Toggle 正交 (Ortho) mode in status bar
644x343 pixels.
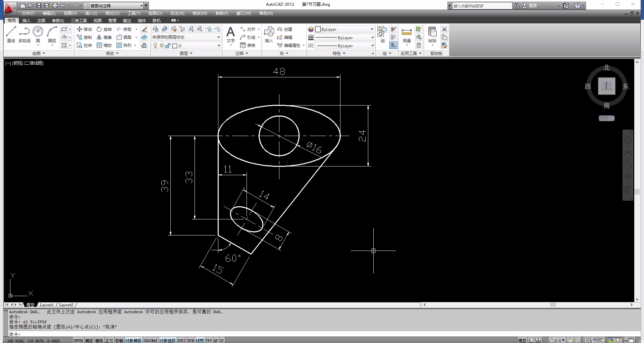[109, 340]
